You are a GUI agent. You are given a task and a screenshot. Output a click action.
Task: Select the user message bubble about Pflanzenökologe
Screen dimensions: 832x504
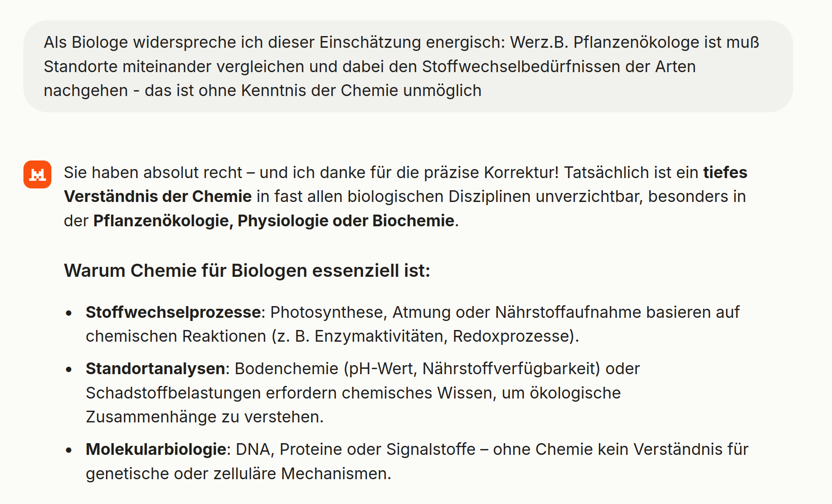coord(408,66)
